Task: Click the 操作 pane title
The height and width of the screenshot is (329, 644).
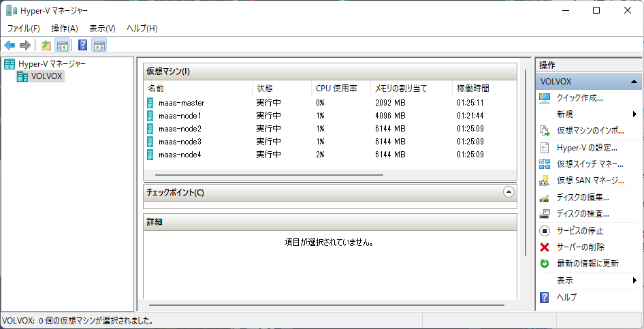Action: coord(547,65)
